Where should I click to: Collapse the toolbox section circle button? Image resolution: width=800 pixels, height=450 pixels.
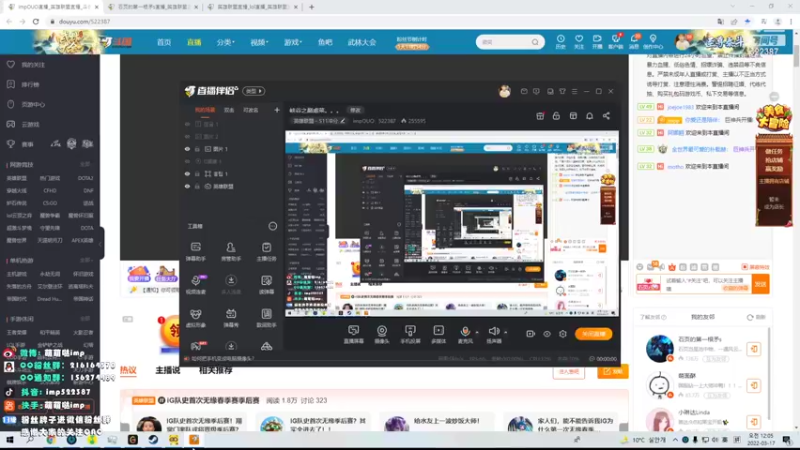click(272, 226)
